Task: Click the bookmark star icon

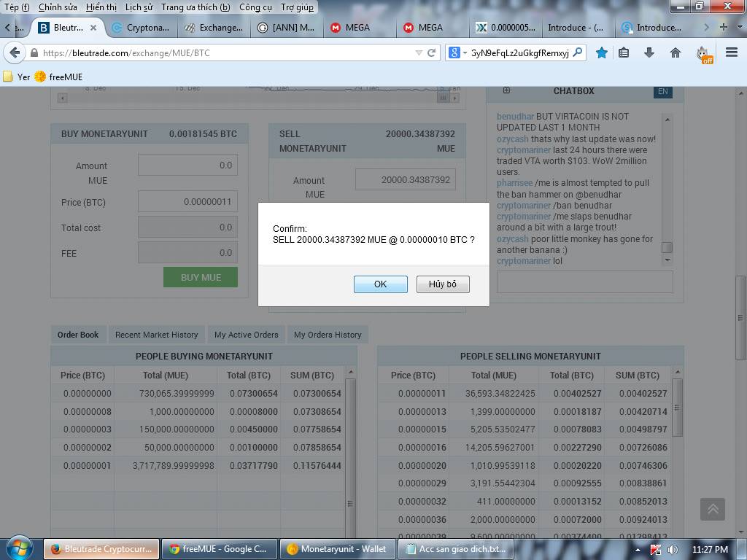Action: click(x=602, y=52)
